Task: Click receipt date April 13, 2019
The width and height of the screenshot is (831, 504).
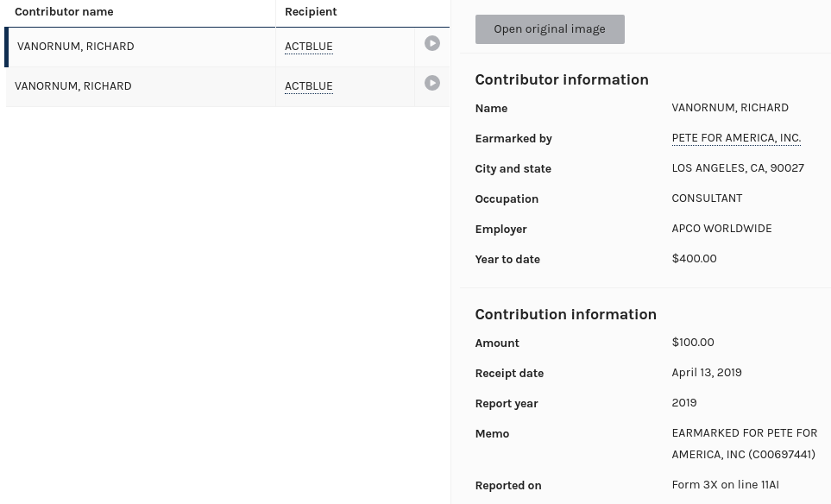Action: tap(707, 373)
